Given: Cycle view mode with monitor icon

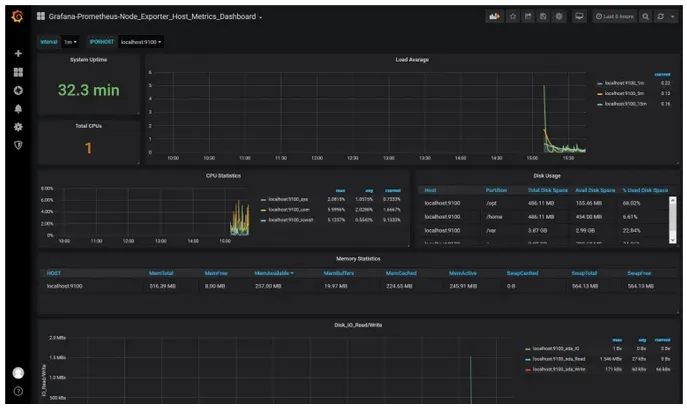Looking at the screenshot, I should pos(579,16).
